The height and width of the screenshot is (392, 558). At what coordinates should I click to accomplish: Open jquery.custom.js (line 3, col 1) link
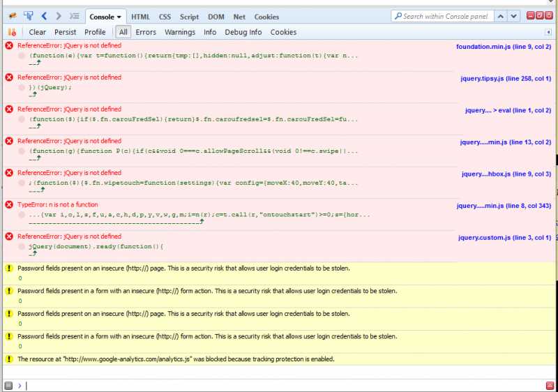504,238
